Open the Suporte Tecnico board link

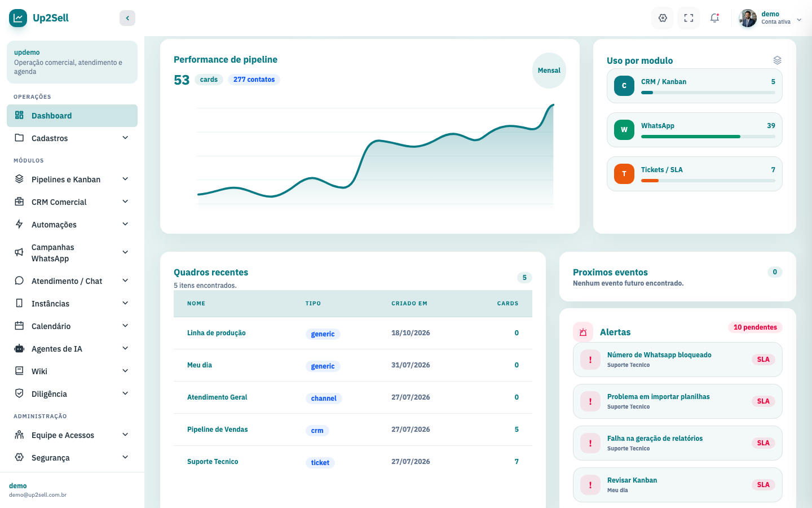[213, 462]
